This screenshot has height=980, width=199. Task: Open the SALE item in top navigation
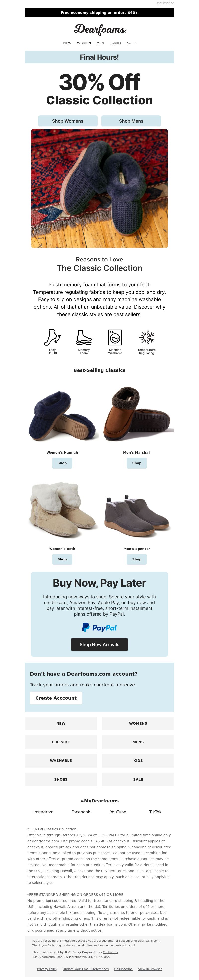[131, 43]
